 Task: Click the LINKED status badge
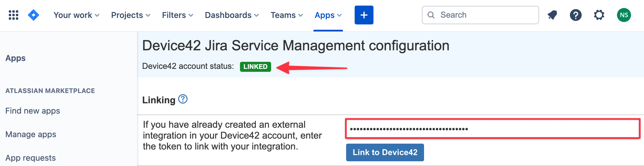tap(256, 67)
